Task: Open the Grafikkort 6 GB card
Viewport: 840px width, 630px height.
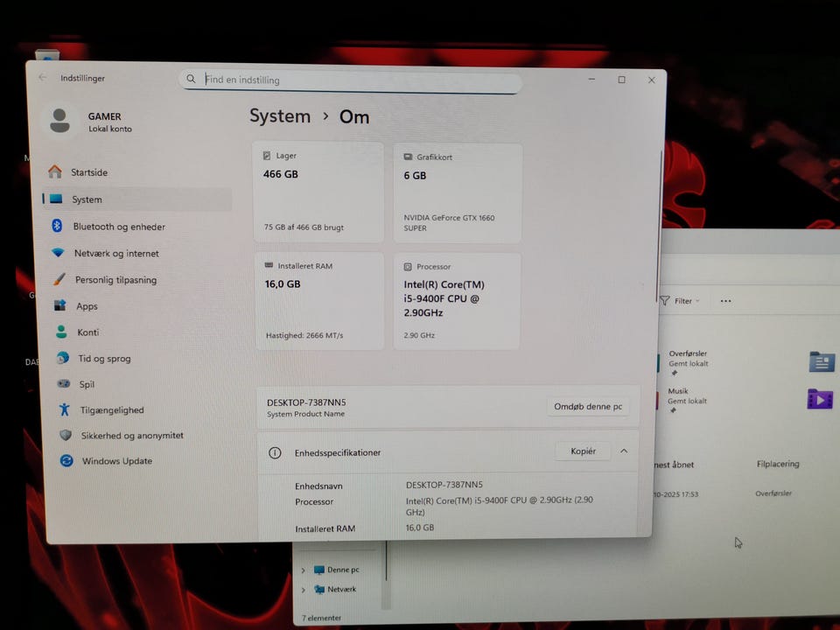Action: click(x=458, y=193)
